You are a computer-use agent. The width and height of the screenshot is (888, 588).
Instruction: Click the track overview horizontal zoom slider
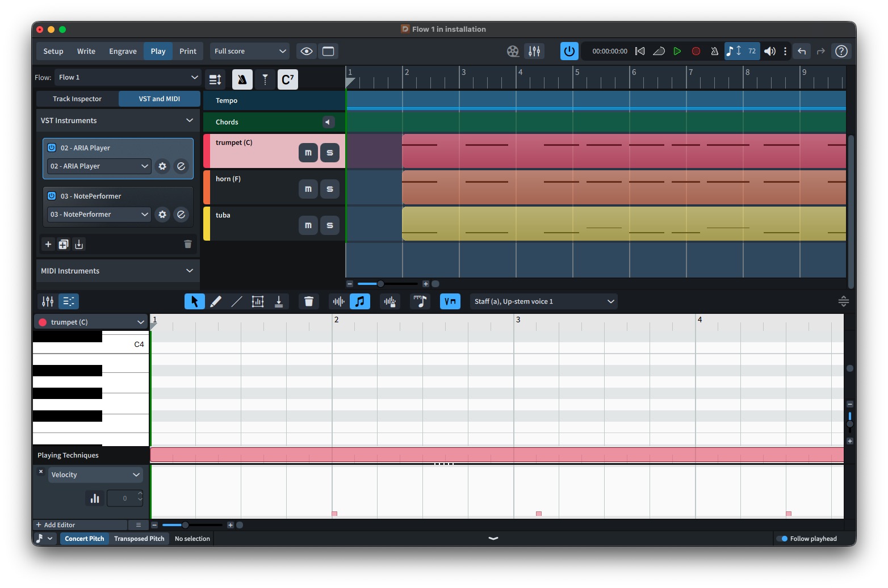coord(380,284)
